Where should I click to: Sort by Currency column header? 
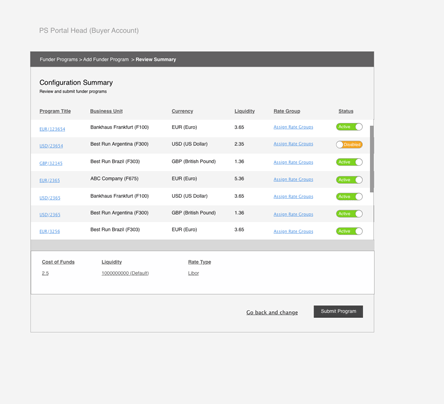pos(182,111)
